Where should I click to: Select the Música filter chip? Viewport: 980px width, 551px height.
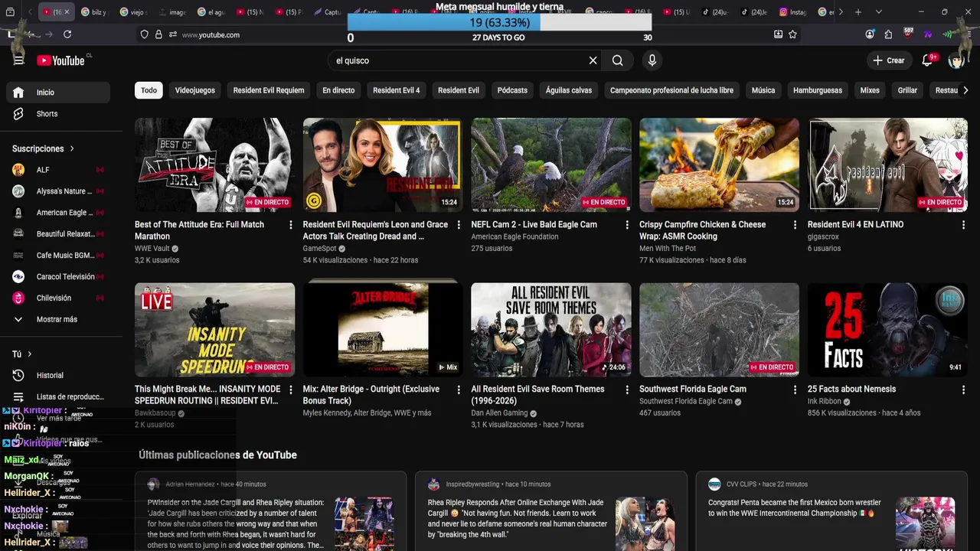763,90
